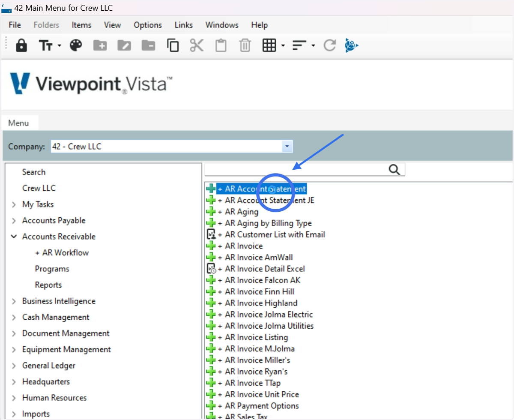This screenshot has height=420, width=514.
Task: Open the Company dropdown arrow
Action: (x=287, y=146)
